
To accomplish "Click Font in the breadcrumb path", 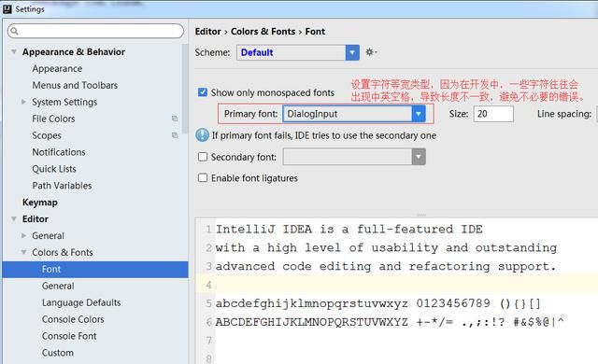I will 315,31.
